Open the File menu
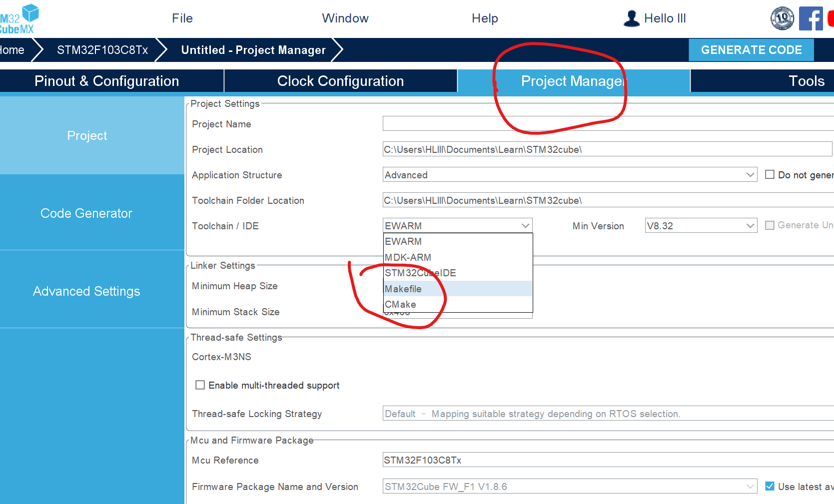This screenshot has width=834, height=504. [x=182, y=18]
